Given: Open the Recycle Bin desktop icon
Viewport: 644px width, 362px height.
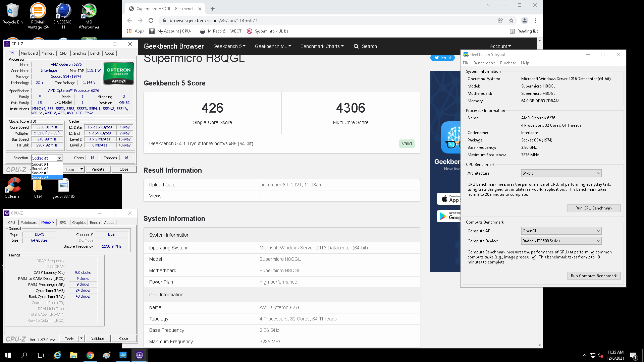Looking at the screenshot, I should 13,13.
